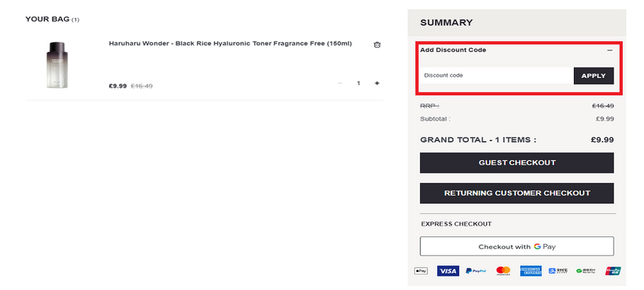644x290 pixels.
Task: Collapse the Add Discount Code section
Action: pos(610,50)
